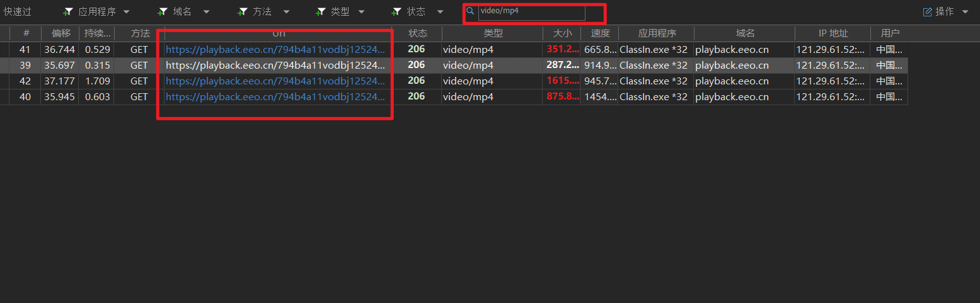Sort by the IP 地址 column header

833,33
